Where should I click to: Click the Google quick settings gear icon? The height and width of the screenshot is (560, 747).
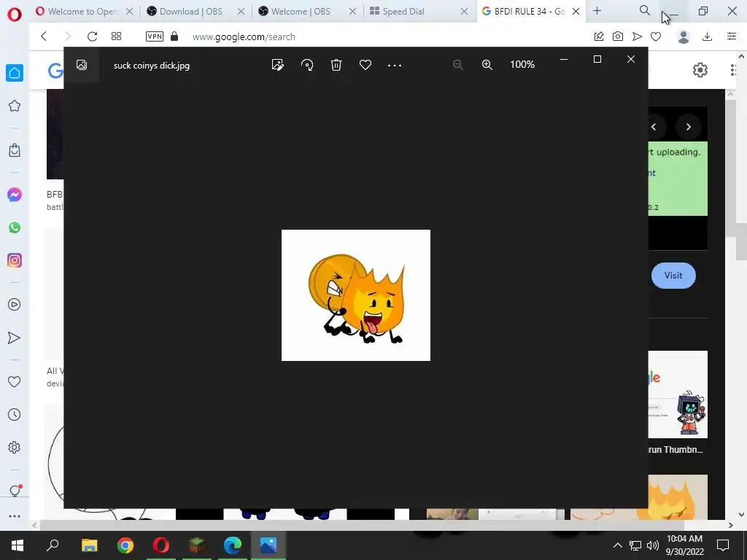[x=700, y=71]
